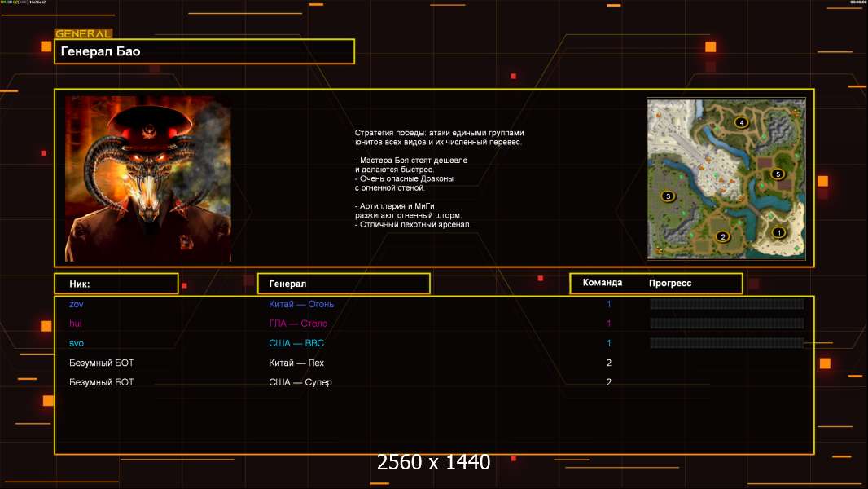
Task: Click the Китай — Огонь general entry
Action: (x=301, y=304)
